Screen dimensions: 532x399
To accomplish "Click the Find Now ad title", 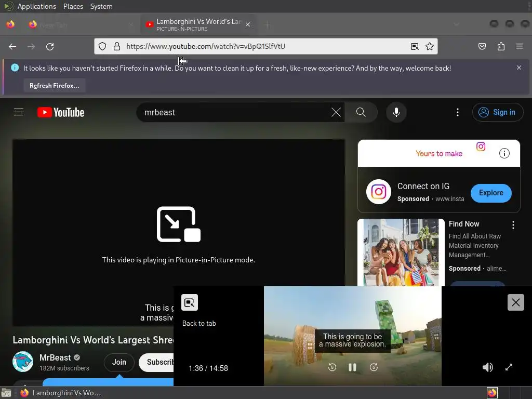I will [x=464, y=224].
